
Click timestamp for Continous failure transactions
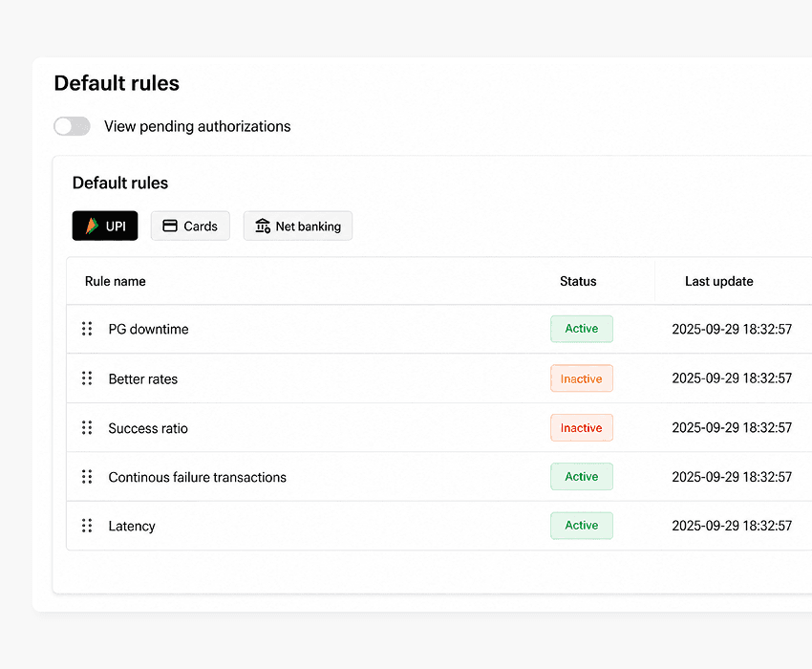pyautogui.click(x=732, y=477)
